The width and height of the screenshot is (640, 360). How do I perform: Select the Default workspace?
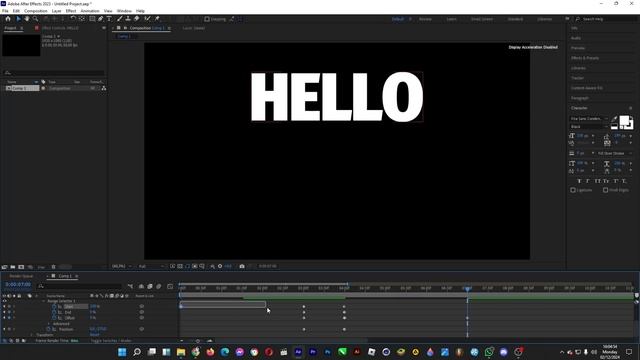[398, 19]
